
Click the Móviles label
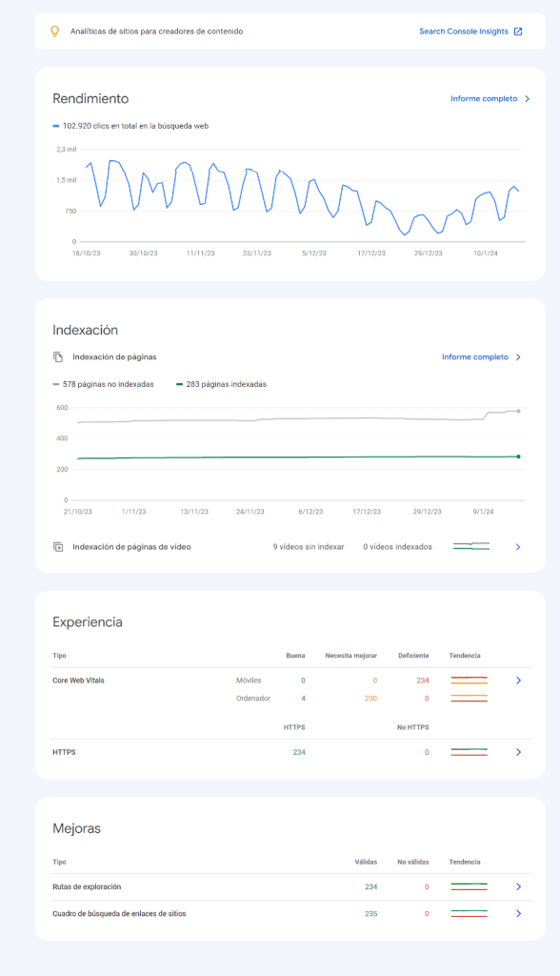pyautogui.click(x=249, y=681)
